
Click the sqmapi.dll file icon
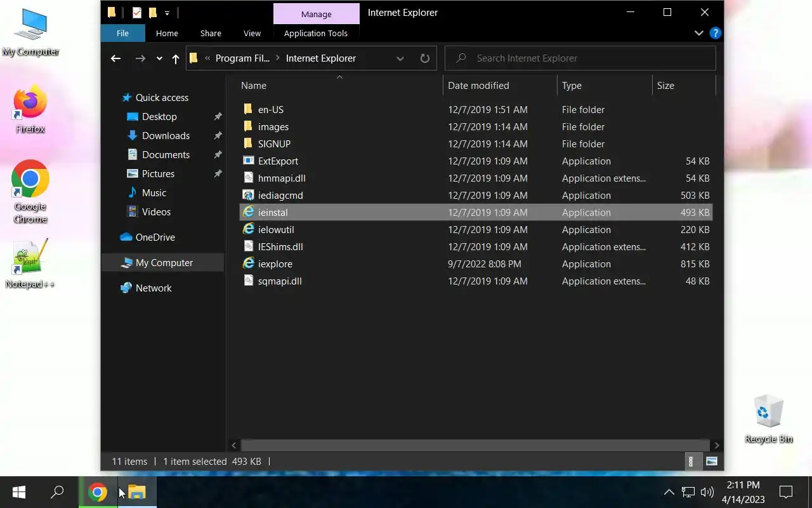248,281
